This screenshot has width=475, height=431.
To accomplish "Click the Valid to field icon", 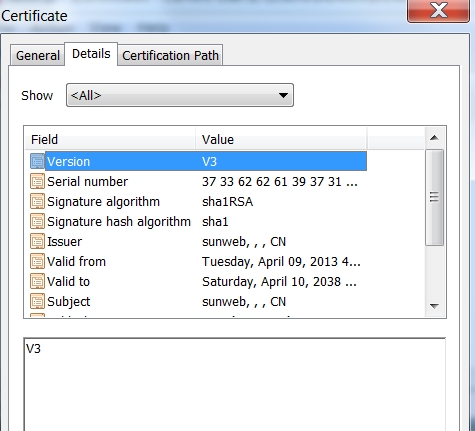I will pyautogui.click(x=37, y=281).
